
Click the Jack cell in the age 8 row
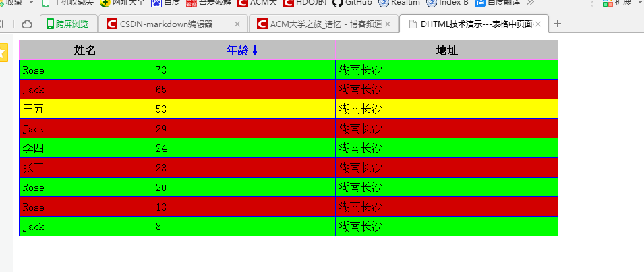coord(86,226)
